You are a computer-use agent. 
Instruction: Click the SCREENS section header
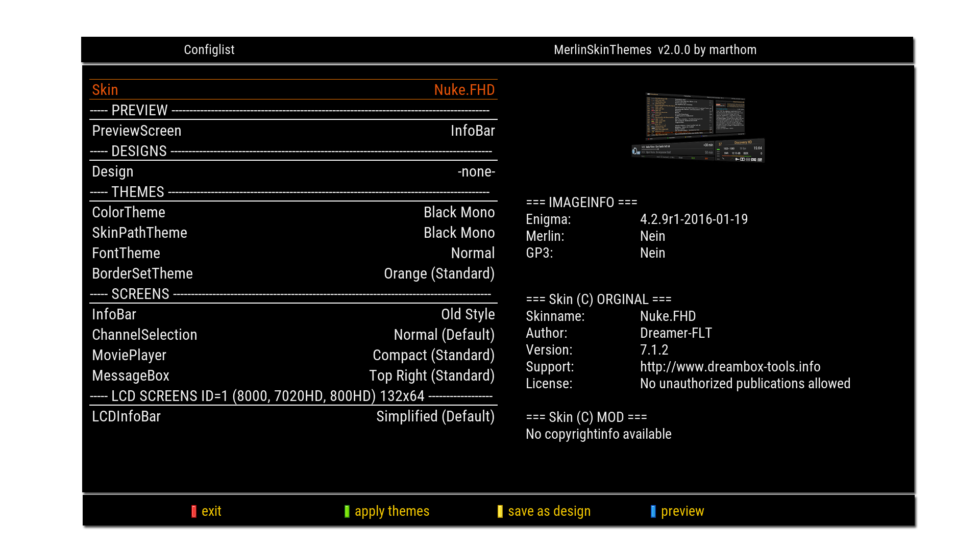(x=293, y=294)
